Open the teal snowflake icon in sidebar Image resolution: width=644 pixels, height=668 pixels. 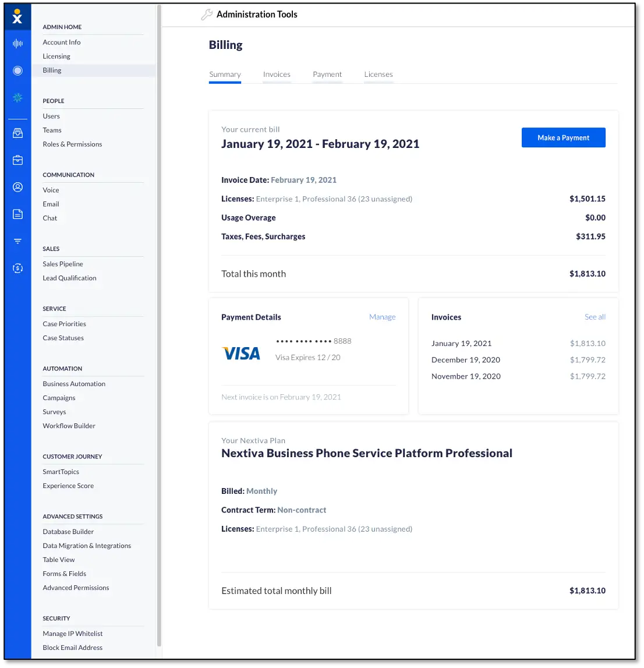[17, 98]
